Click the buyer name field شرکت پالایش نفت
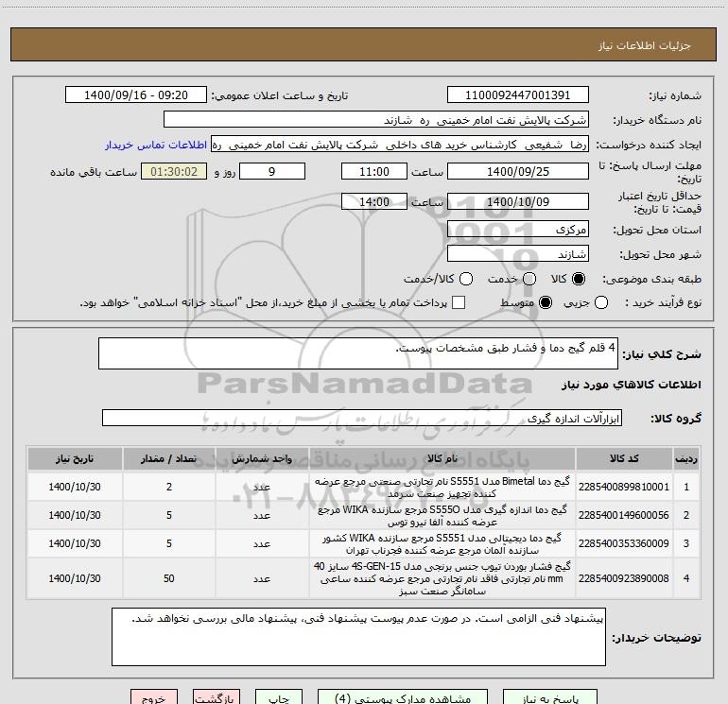 376,119
